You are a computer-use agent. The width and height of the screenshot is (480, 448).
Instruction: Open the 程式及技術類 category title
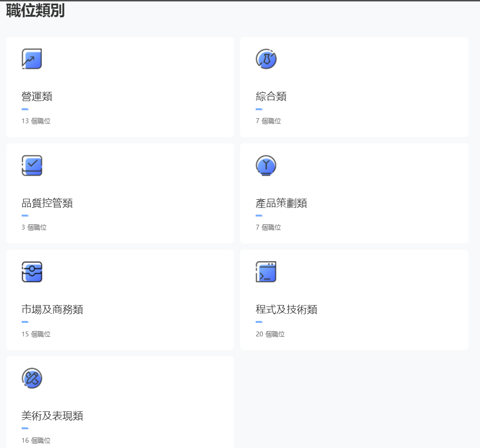pyautogui.click(x=286, y=309)
